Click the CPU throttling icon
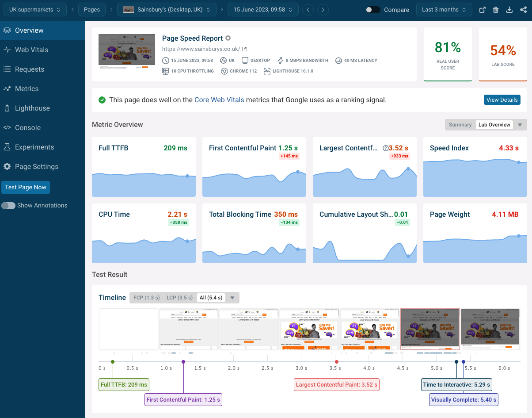532x418 pixels. click(x=166, y=71)
